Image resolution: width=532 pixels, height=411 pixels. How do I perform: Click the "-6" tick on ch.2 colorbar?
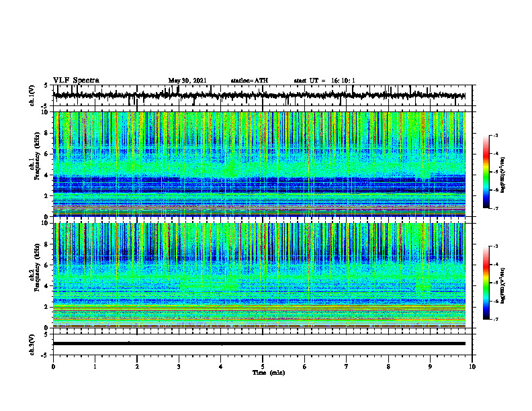point(495,301)
